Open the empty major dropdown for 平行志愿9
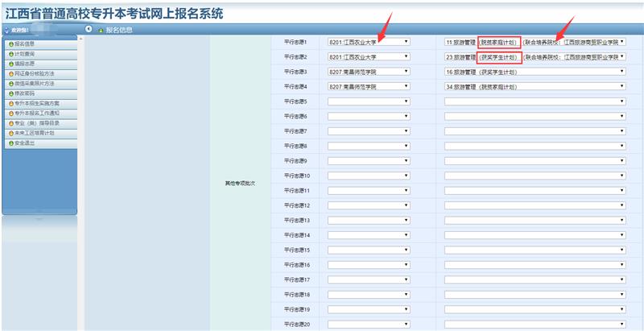 tap(535, 161)
